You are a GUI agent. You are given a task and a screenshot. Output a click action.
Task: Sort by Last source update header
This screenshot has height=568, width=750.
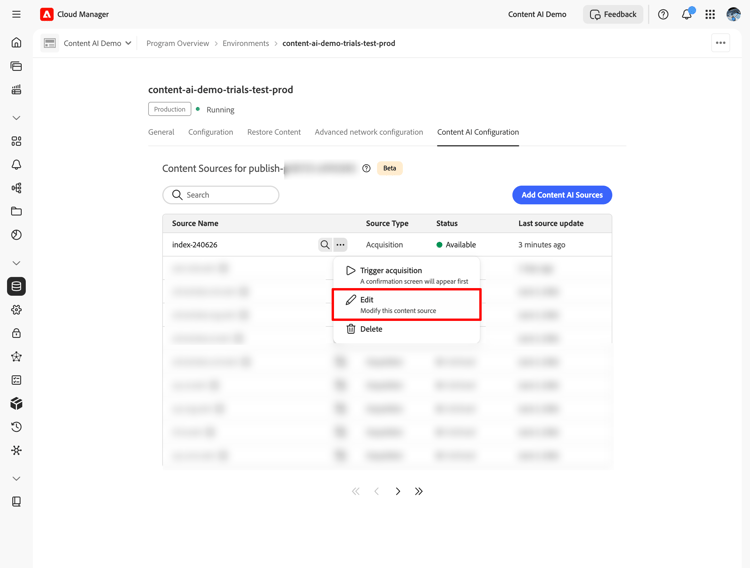(551, 223)
